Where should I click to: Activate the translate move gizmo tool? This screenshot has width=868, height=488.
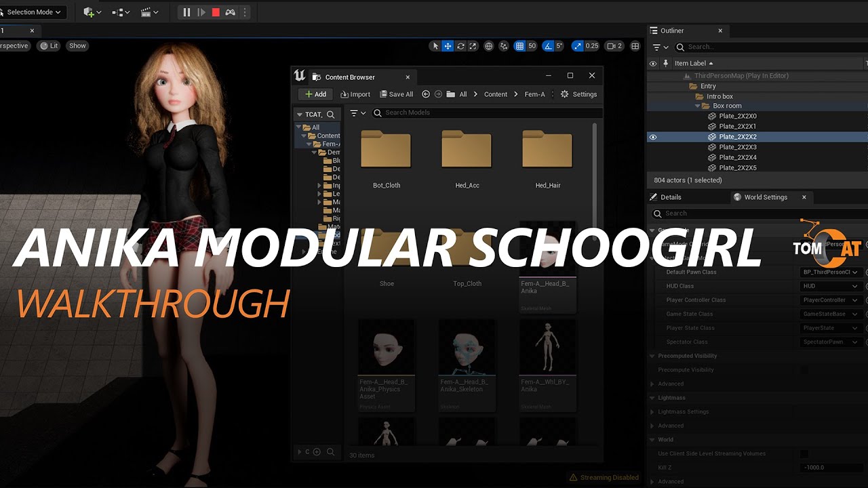click(x=448, y=46)
